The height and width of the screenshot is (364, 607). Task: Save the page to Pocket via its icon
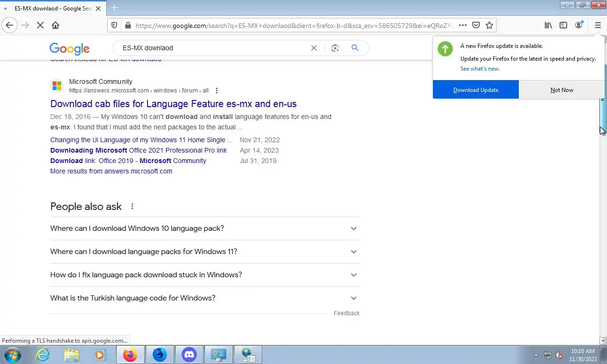pos(476,25)
